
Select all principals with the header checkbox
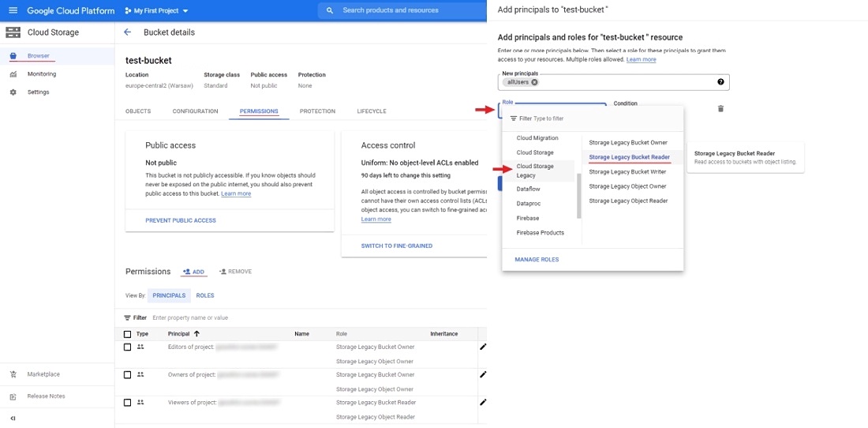(128, 334)
